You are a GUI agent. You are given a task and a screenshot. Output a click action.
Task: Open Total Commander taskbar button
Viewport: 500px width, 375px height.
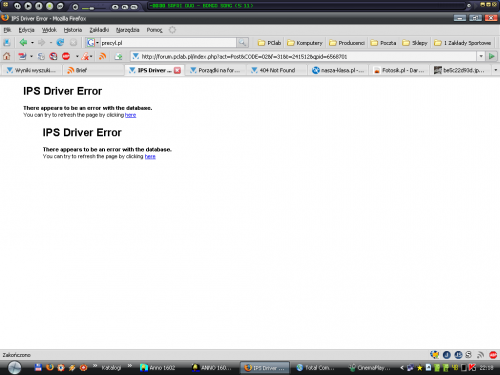315,368
